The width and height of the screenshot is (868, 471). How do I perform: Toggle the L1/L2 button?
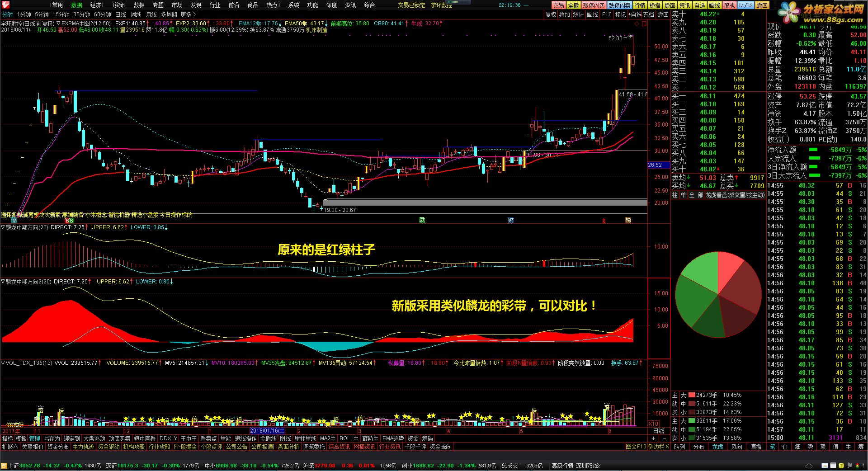(x=745, y=5)
